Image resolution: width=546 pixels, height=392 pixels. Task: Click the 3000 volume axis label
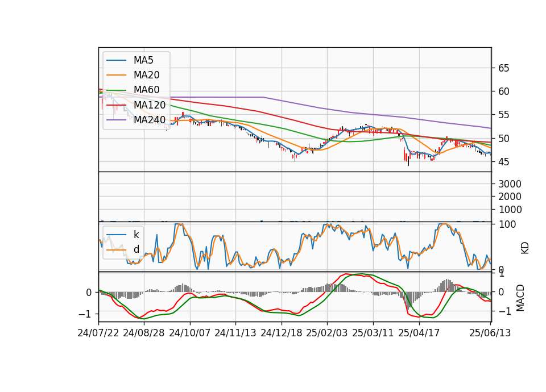coord(510,184)
